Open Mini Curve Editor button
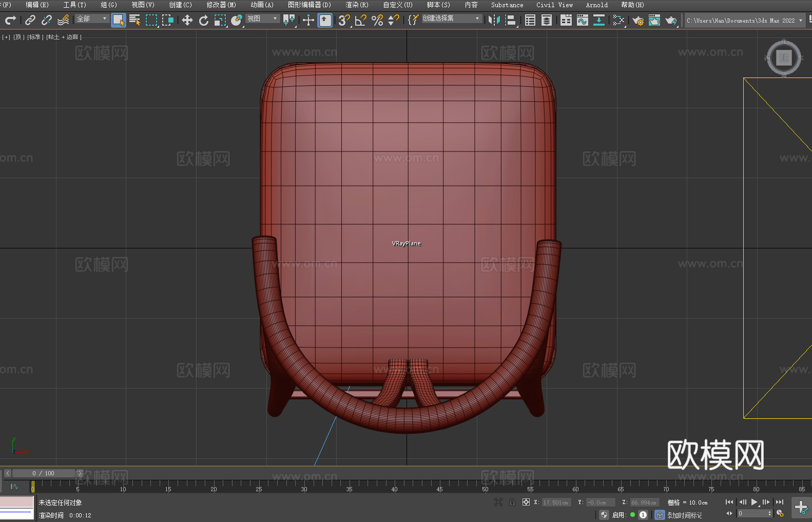The height and width of the screenshot is (522, 812). tap(14, 486)
